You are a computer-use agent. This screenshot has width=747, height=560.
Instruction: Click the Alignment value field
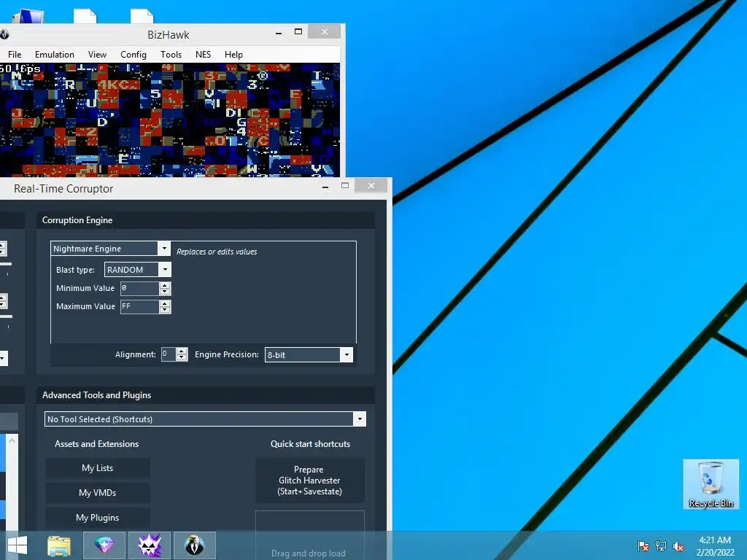[x=169, y=354]
